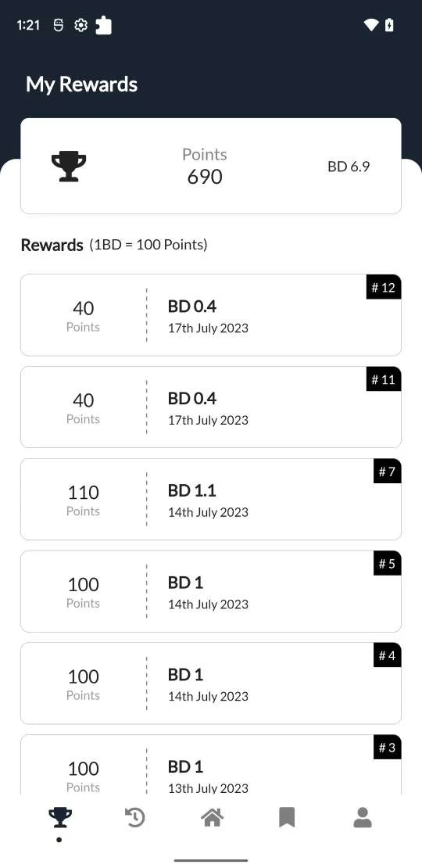
Task: Tap the My Rewards page title
Action: (82, 84)
